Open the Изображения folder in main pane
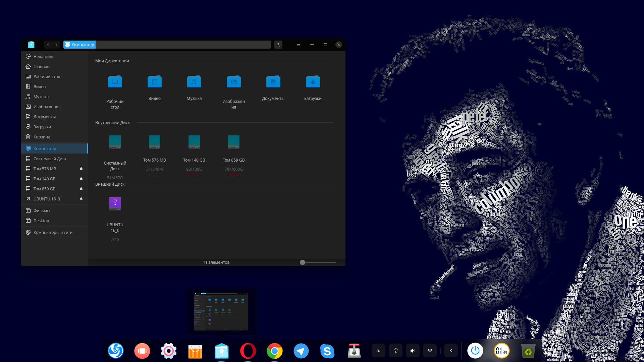The image size is (644, 362). tap(234, 81)
